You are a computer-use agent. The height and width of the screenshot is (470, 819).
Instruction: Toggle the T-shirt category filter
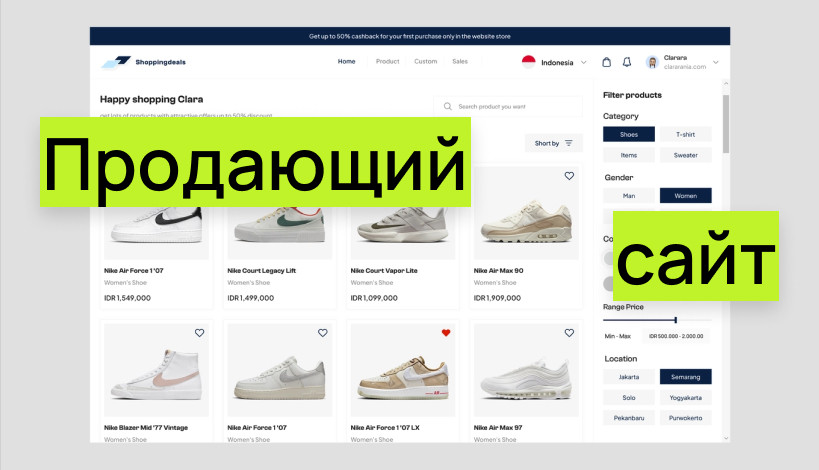pos(685,134)
